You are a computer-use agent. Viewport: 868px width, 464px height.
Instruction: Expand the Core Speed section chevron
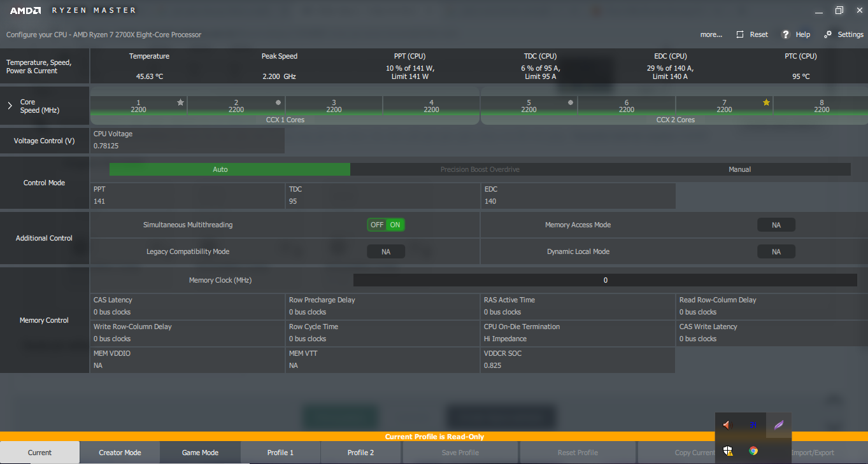[10, 106]
